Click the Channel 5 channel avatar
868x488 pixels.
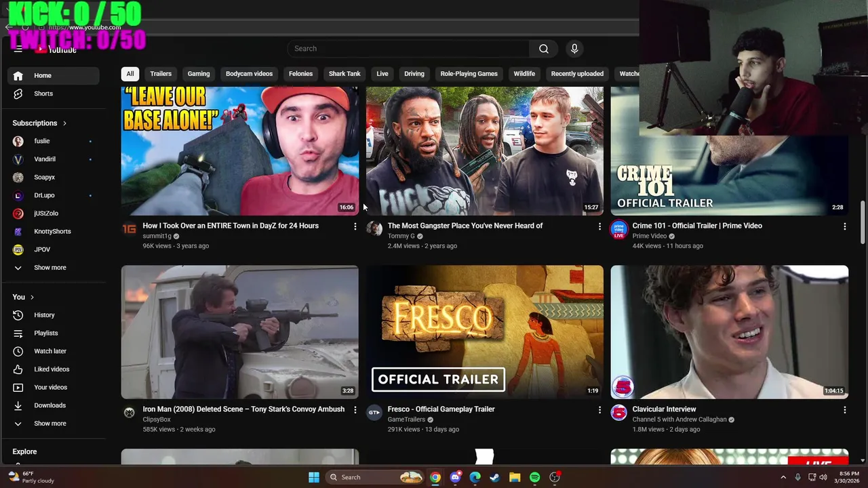pos(618,413)
